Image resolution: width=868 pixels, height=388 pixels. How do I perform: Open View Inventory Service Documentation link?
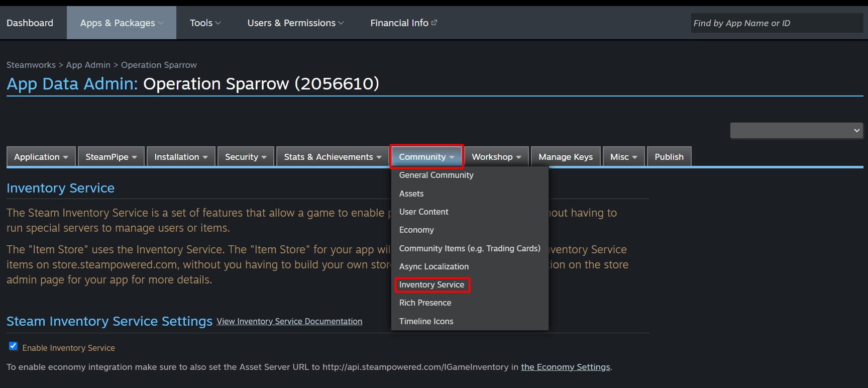[289, 321]
